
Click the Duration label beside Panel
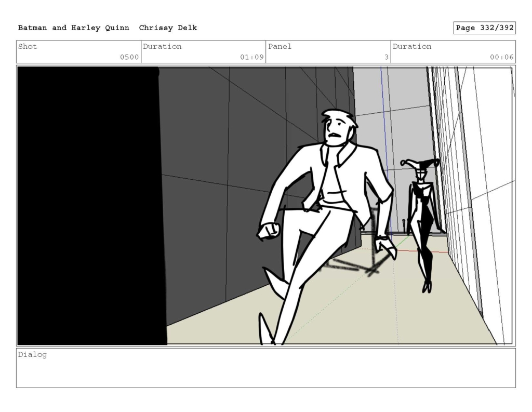click(x=412, y=46)
